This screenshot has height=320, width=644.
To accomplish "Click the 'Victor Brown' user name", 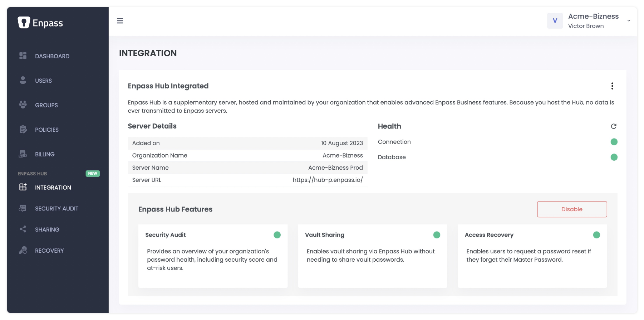I will pos(586,26).
